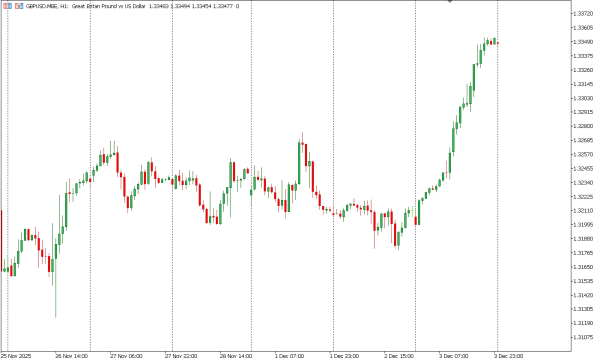Click the 25 Nov 2025 date label
600x361 pixels.
click(x=16, y=356)
